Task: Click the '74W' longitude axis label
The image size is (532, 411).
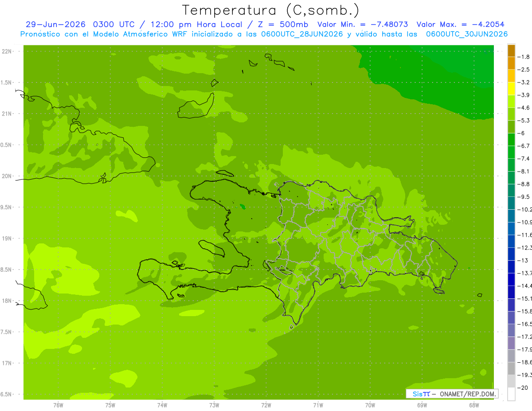Action: (x=162, y=405)
